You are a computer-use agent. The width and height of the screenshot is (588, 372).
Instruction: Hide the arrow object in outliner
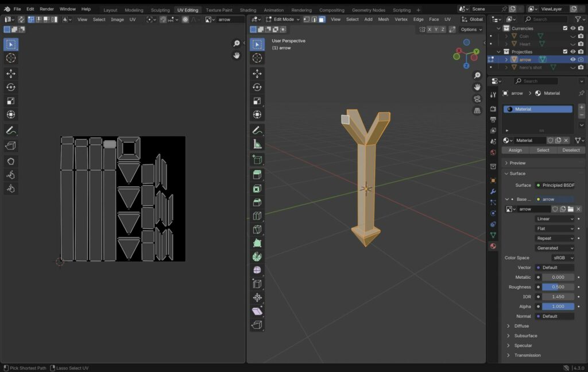pos(572,59)
